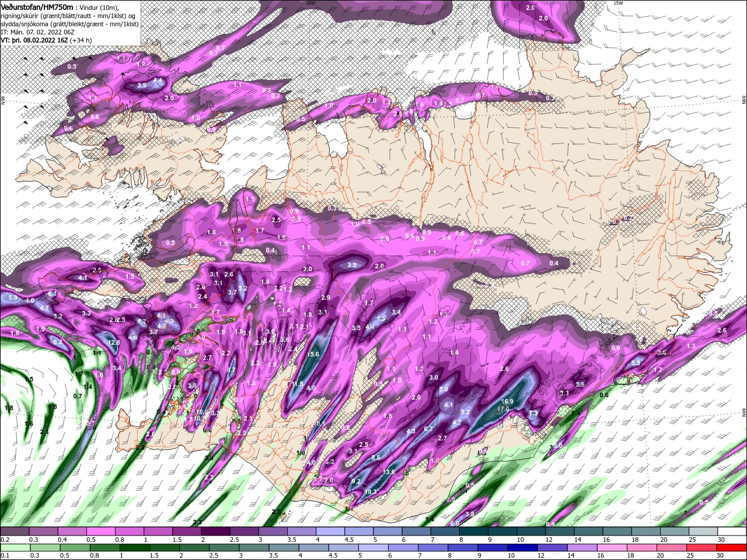
Task: Click snow scale's pale periwinkle 4 swatch
Action: [330, 531]
